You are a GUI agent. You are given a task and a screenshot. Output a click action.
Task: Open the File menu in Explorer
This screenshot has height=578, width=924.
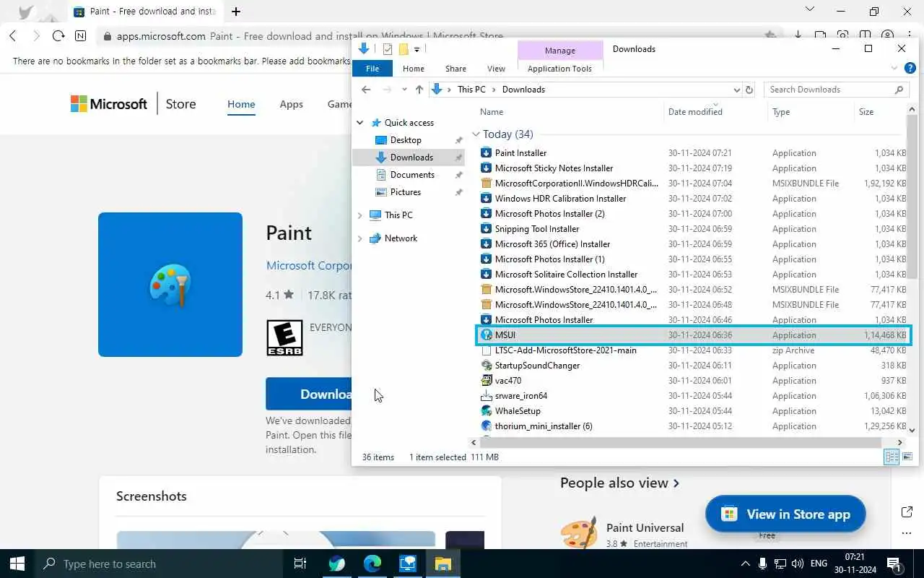coord(372,69)
